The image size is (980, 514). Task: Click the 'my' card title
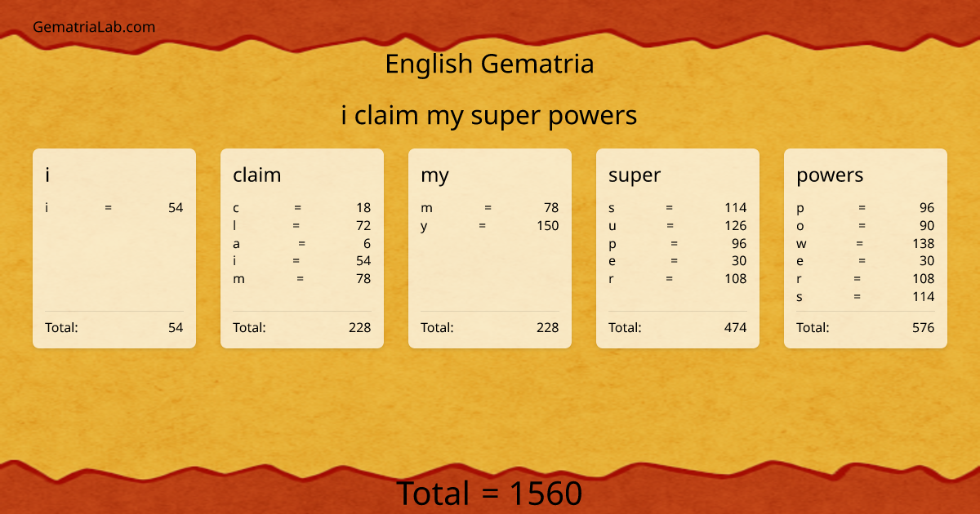click(434, 175)
